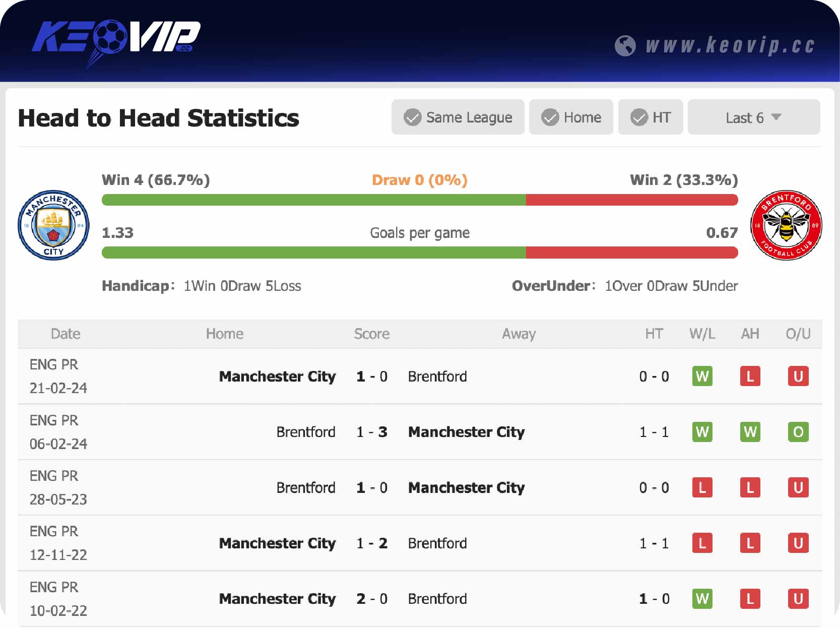Click the Head to Head Statistics heading
The image size is (840, 629).
[x=158, y=118]
